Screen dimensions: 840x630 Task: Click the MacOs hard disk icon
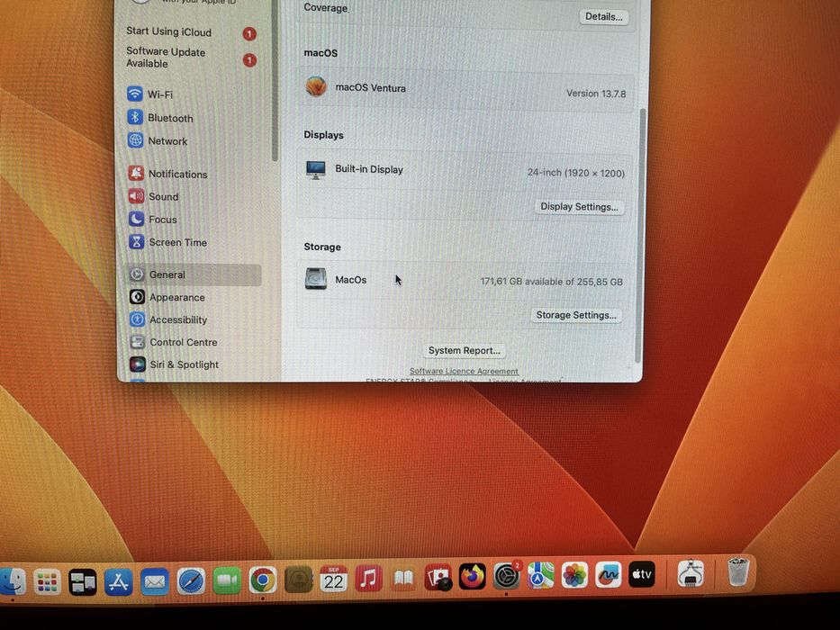315,279
